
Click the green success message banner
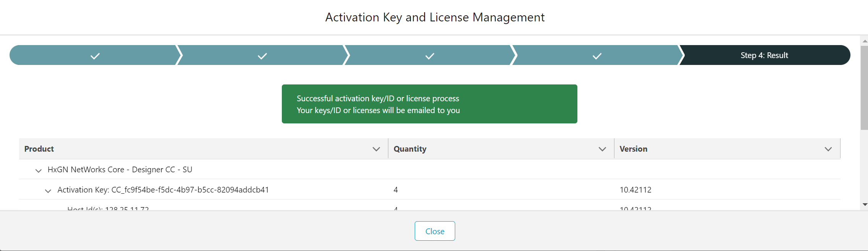click(x=429, y=104)
